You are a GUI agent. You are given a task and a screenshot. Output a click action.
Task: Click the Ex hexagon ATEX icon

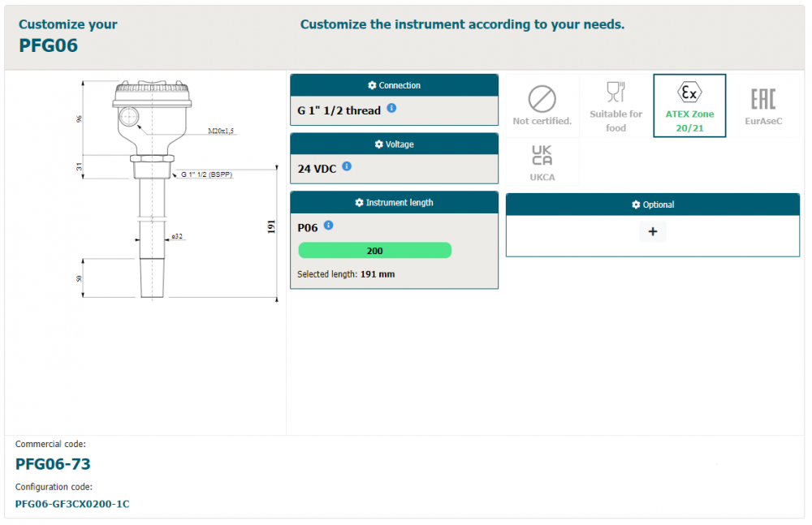[689, 92]
